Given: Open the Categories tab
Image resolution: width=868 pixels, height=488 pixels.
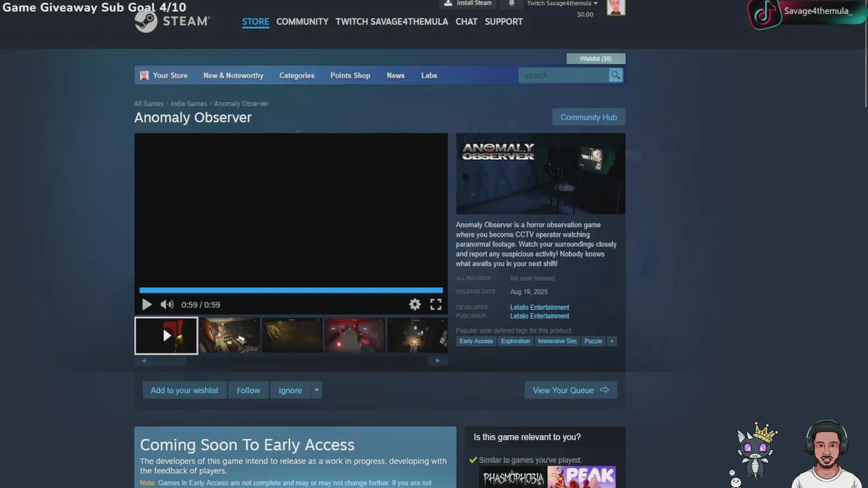Looking at the screenshot, I should (297, 75).
